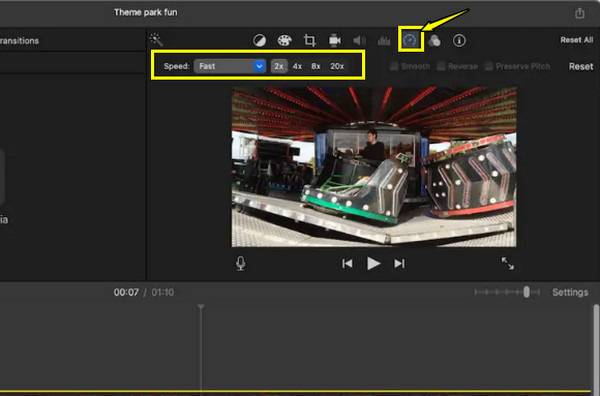Skip to next clip
600x396 pixels.
coord(399,264)
